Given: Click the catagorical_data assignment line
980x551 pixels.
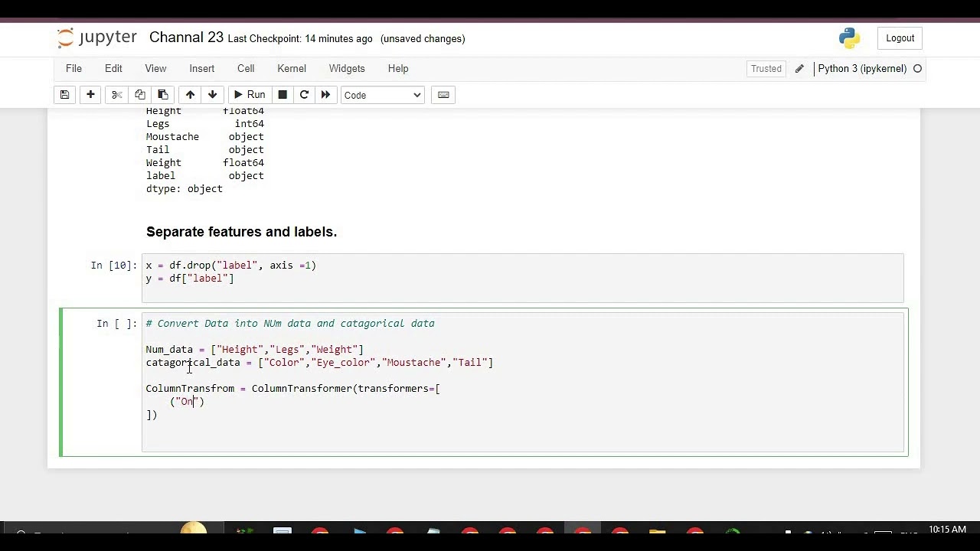Looking at the screenshot, I should [x=319, y=363].
